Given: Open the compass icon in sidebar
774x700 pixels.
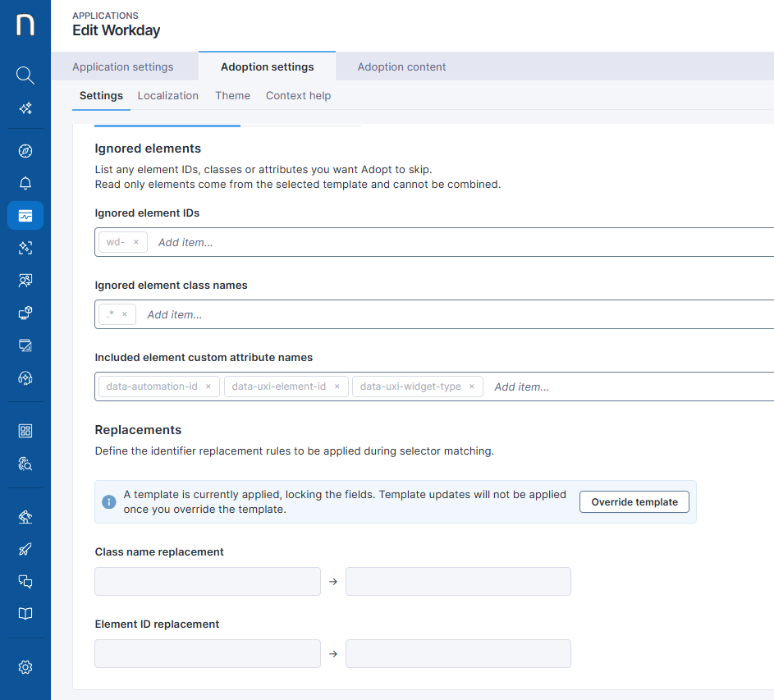Looking at the screenshot, I should [25, 151].
